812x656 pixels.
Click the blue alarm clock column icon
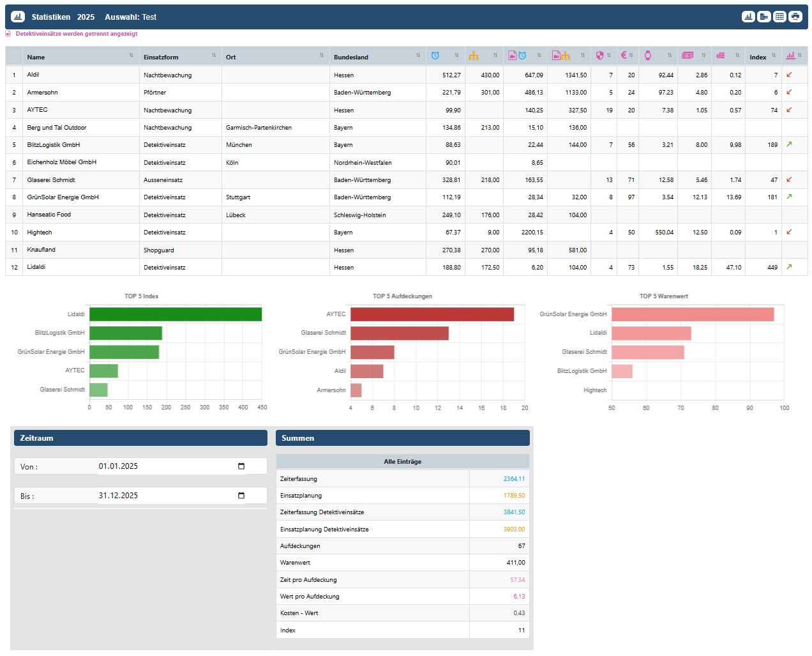pyautogui.click(x=435, y=56)
